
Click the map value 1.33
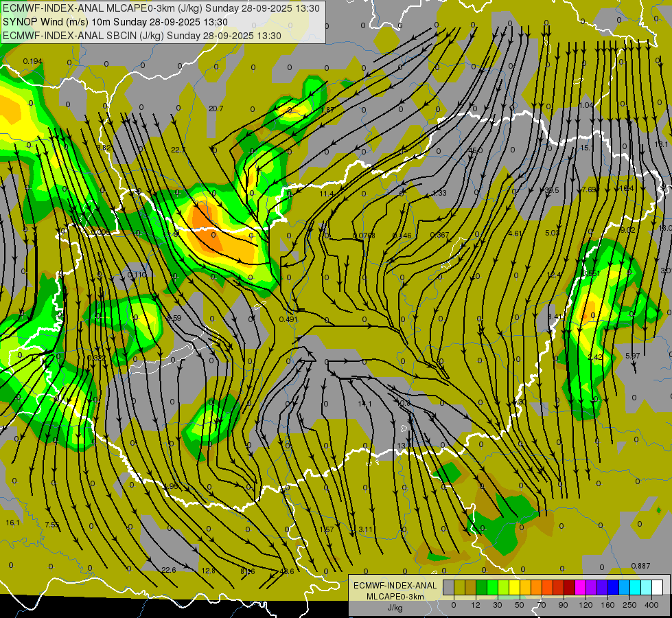[439, 193]
